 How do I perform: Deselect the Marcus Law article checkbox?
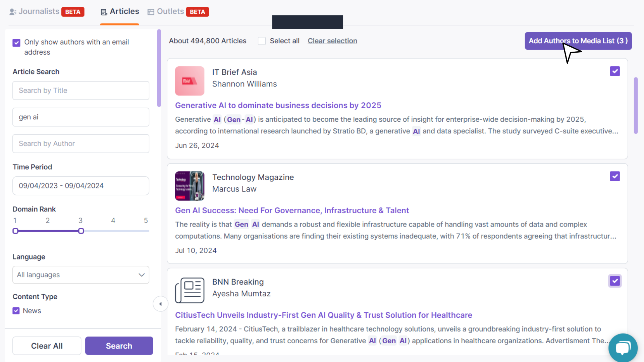pyautogui.click(x=614, y=176)
